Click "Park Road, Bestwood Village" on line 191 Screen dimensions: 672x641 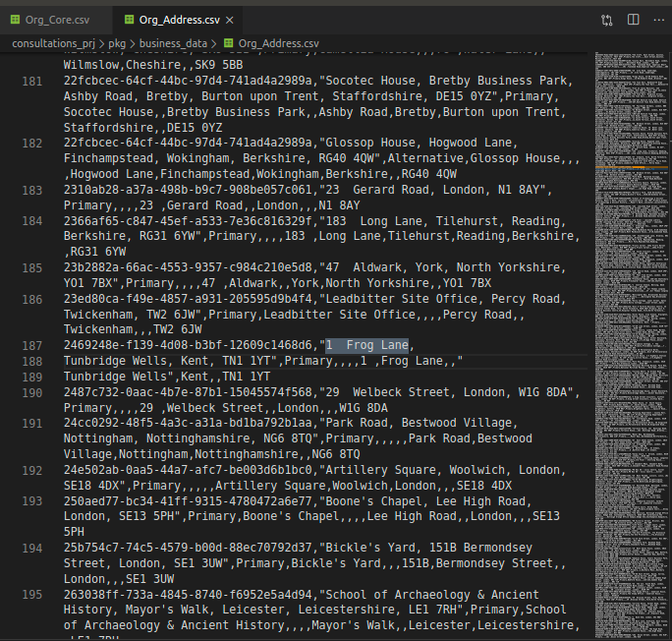pyautogui.click(x=419, y=423)
